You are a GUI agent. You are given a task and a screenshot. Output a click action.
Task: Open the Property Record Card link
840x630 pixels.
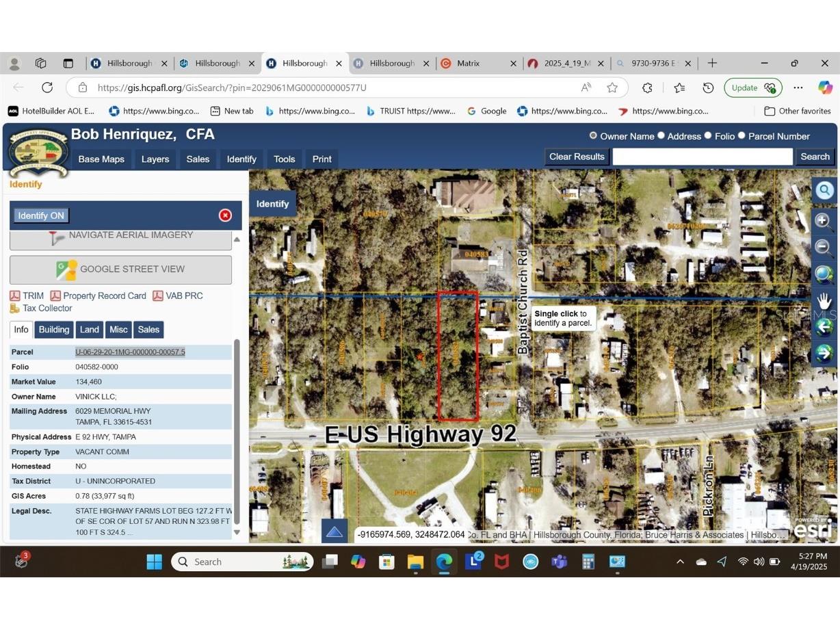click(104, 296)
